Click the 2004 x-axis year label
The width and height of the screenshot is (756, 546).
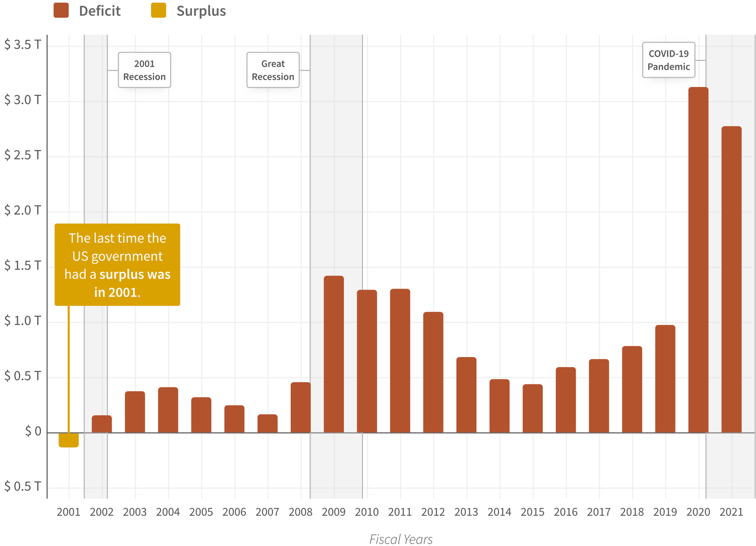(168, 512)
